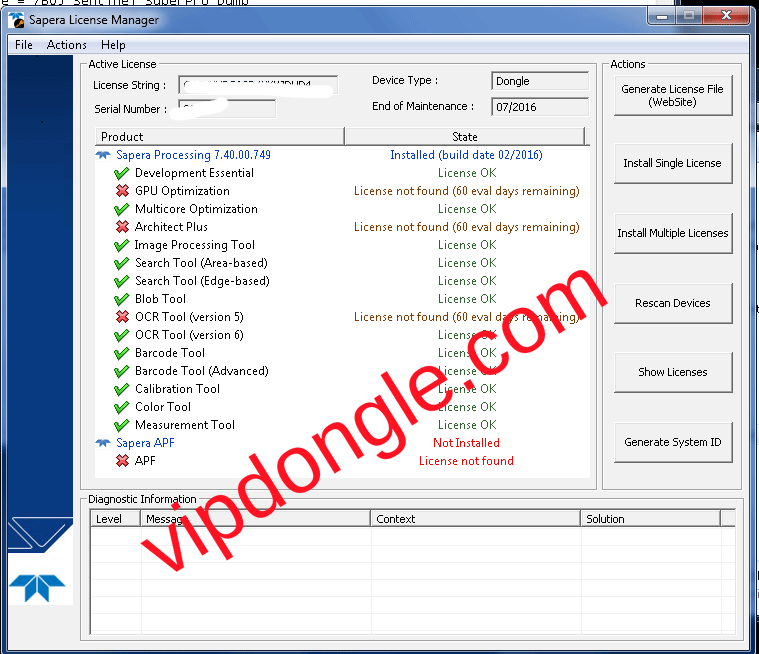Click Rescan Devices button

click(x=673, y=303)
